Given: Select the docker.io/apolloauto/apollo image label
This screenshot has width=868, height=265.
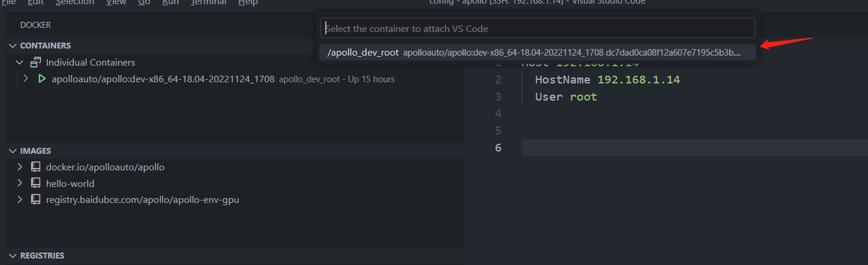Looking at the screenshot, I should 105,167.
